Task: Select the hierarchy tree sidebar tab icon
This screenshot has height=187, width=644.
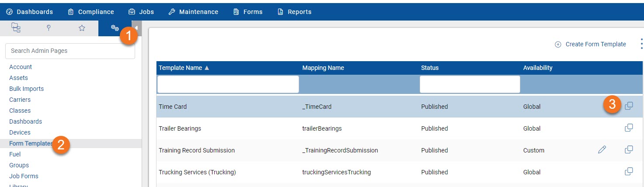Action: point(16,28)
